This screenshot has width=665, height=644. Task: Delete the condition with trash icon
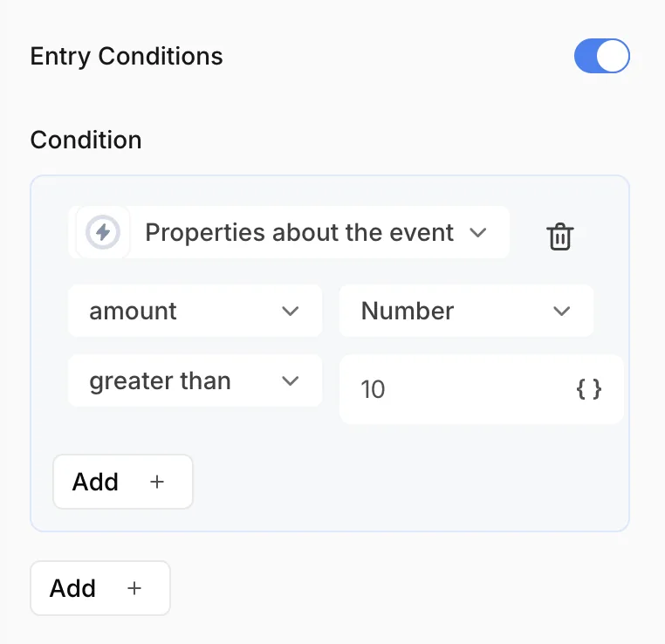[559, 236]
